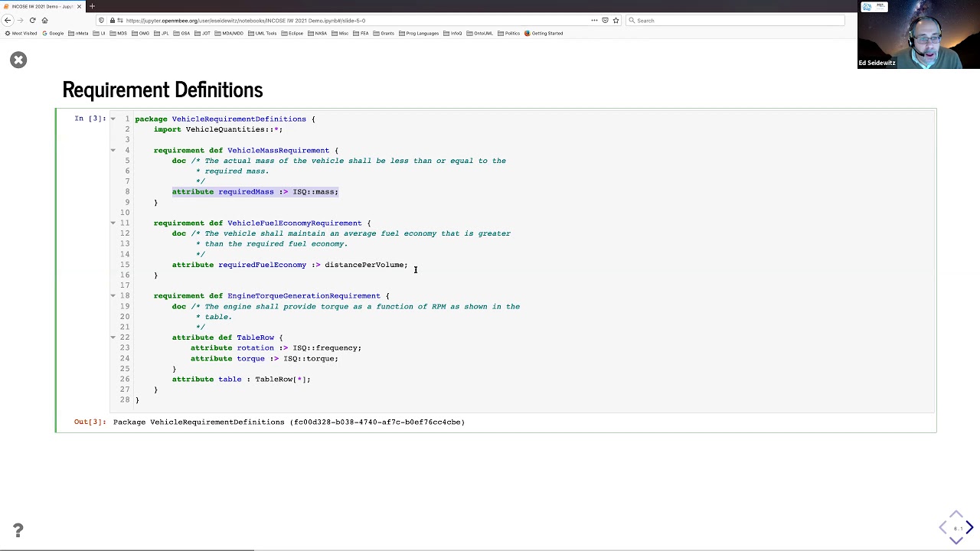Click the requiredFuelEconomy attribute name
Image resolution: width=980 pixels, height=551 pixels.
[262, 265]
